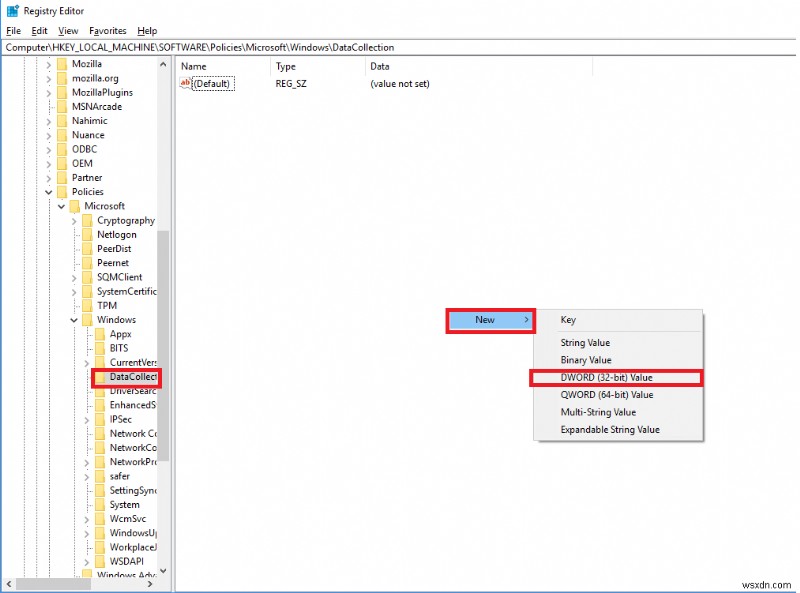The width and height of the screenshot is (800, 593).
Task: Open the Favorites menu
Action: coord(106,30)
